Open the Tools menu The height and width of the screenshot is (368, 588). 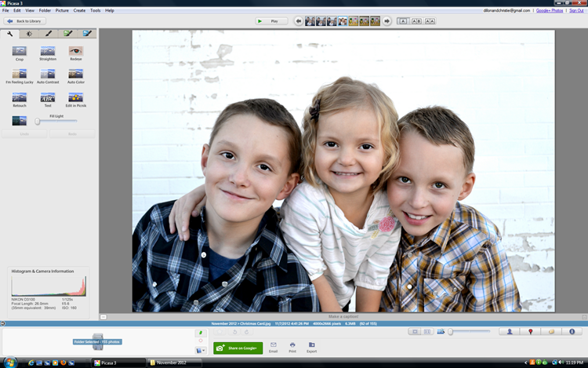coord(95,10)
